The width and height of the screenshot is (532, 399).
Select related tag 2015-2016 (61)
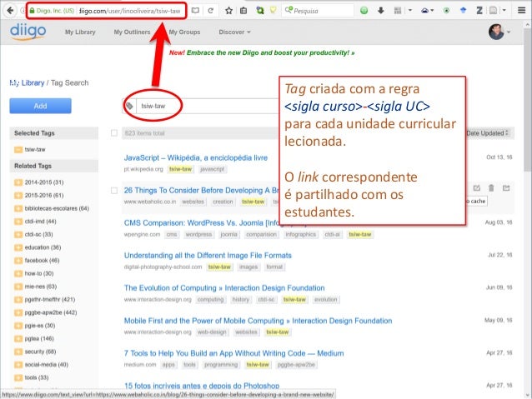coord(44,195)
